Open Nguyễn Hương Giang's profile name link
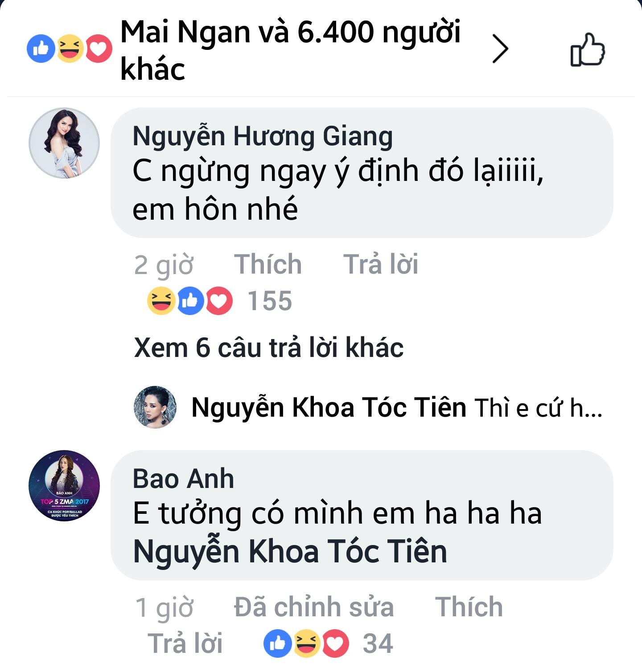The height and width of the screenshot is (672, 642). point(263,136)
